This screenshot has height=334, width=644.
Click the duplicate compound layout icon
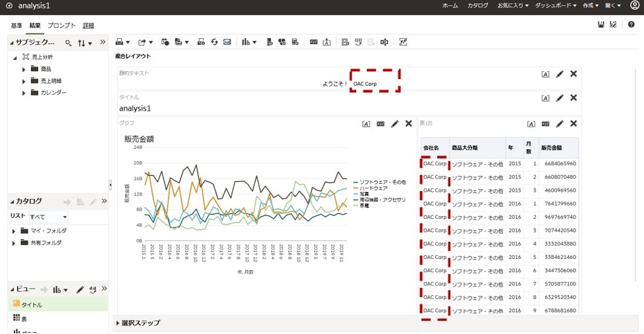(x=358, y=42)
